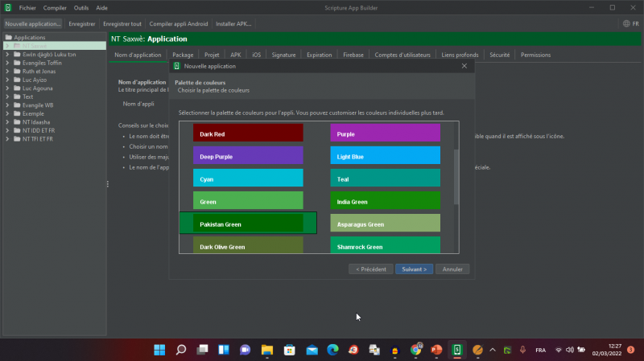Pick the India Green color swatch

386,201
